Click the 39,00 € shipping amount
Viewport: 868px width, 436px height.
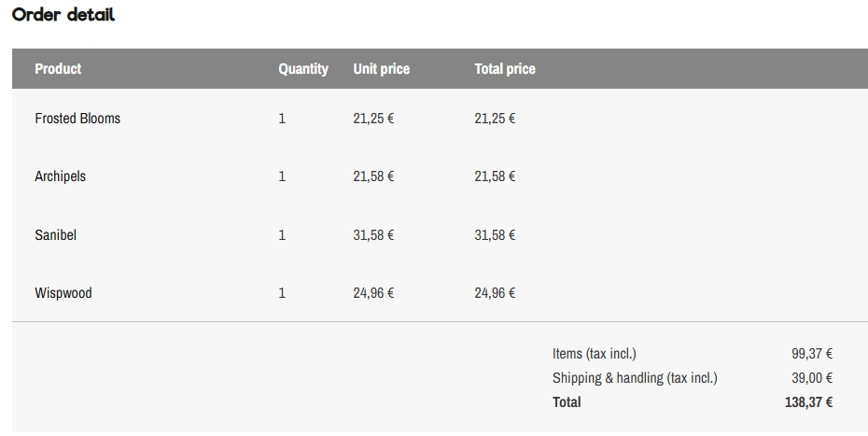812,378
